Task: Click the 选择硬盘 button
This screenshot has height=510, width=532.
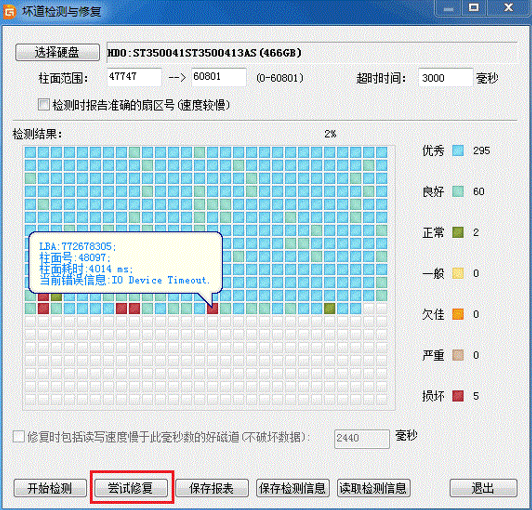Action: (x=57, y=52)
